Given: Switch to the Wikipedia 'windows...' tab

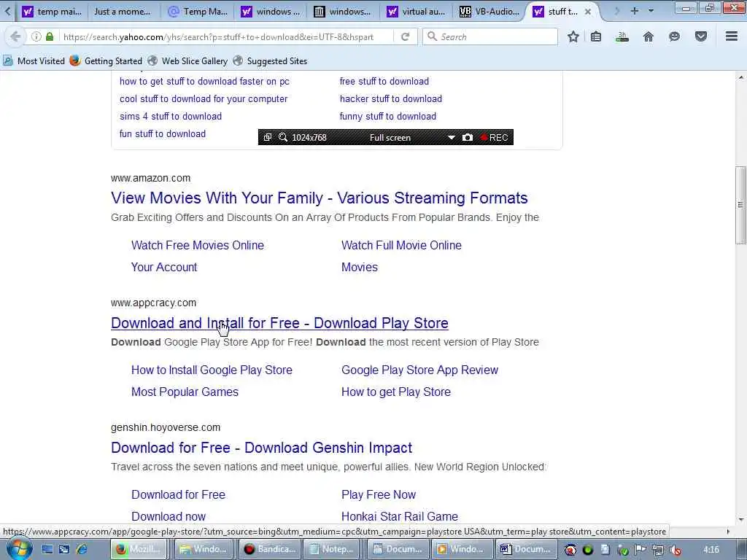Looking at the screenshot, I should pyautogui.click(x=343, y=12).
